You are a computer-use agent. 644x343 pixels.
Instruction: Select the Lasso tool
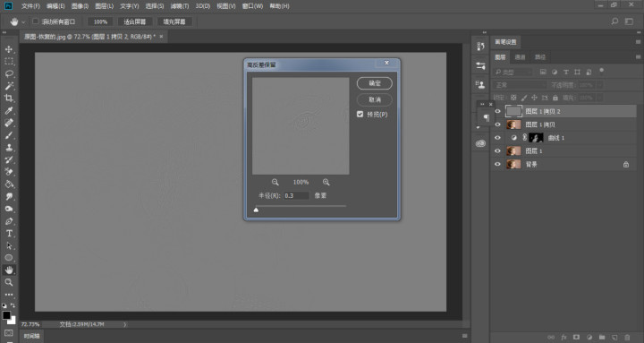click(9, 74)
